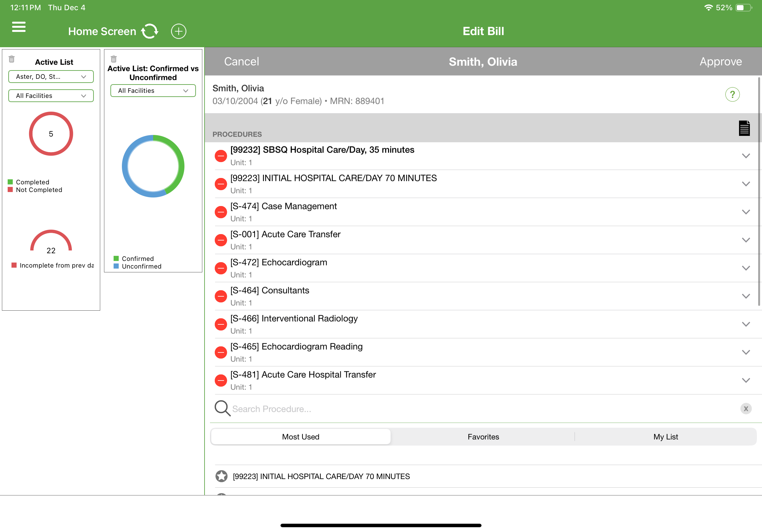762x532 pixels.
Task: Open All Facilities dropdown in Active List
Action: coord(51,96)
